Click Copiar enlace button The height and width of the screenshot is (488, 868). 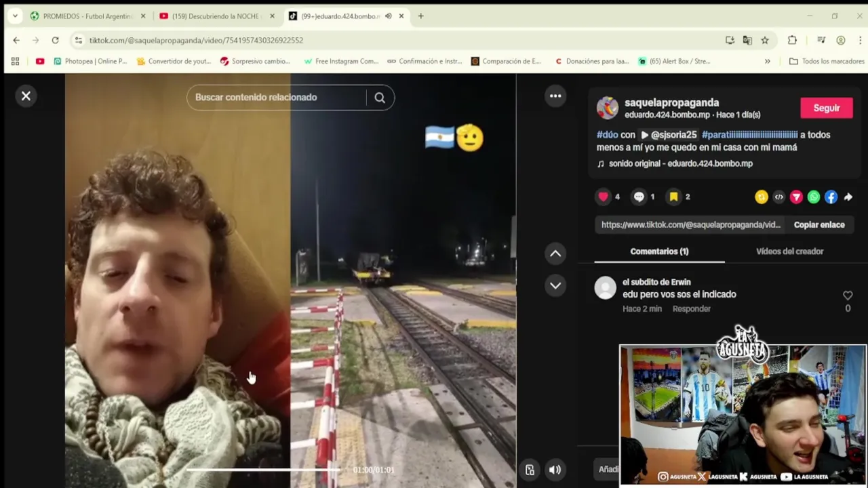(x=819, y=224)
